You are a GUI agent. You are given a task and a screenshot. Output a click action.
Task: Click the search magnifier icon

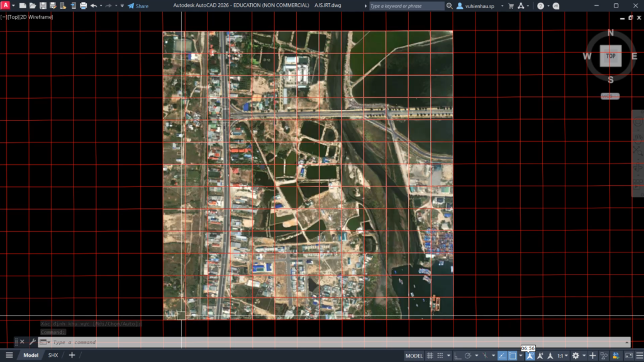point(449,6)
